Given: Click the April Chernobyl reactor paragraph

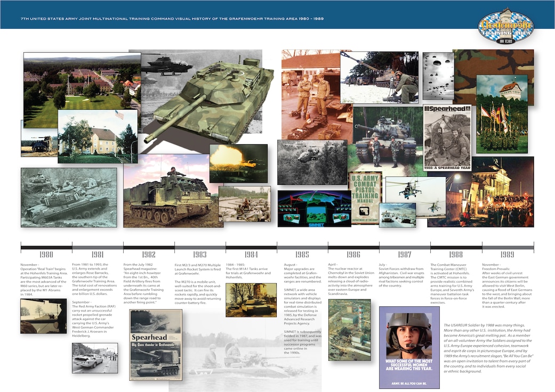Looking at the screenshot, I should point(351,279).
